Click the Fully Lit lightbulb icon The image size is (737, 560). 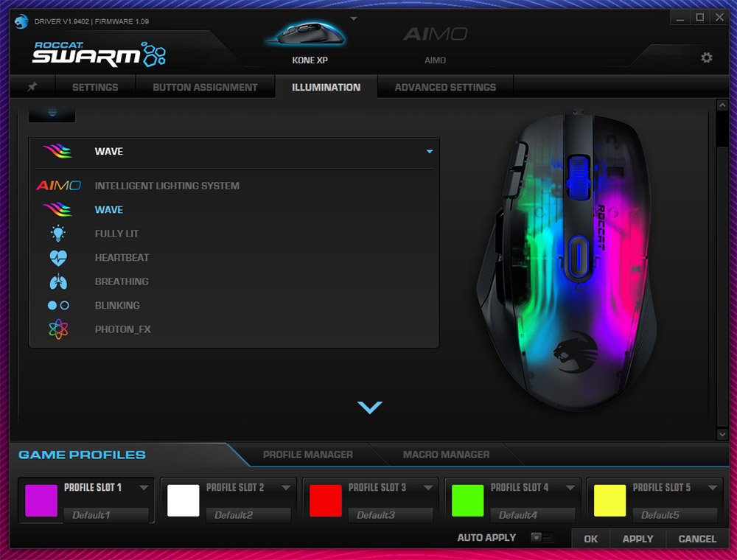tap(58, 234)
